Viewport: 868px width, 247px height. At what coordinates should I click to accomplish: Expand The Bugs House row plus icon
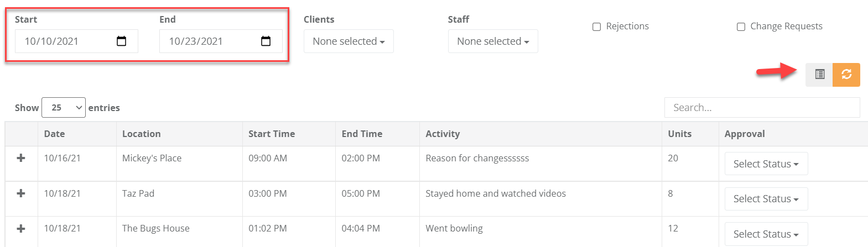pyautogui.click(x=21, y=229)
